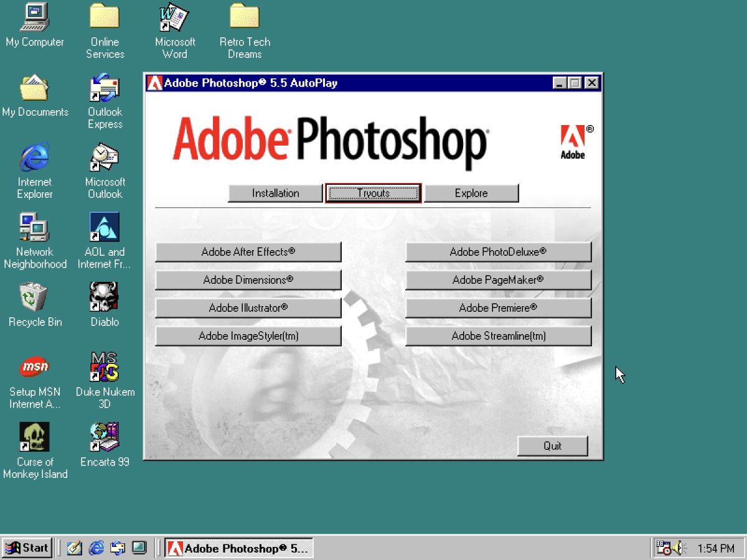Launch the Adobe After Effects tryout
The image size is (747, 560).
(248, 252)
